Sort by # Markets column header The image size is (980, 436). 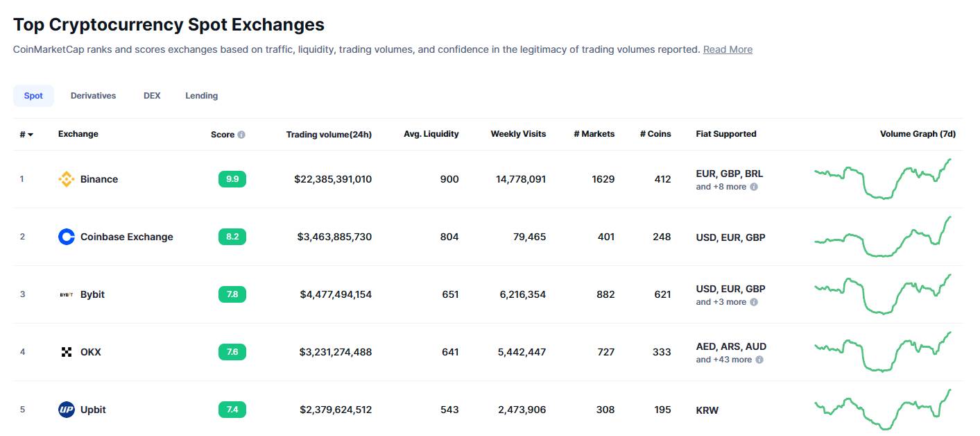pos(594,134)
